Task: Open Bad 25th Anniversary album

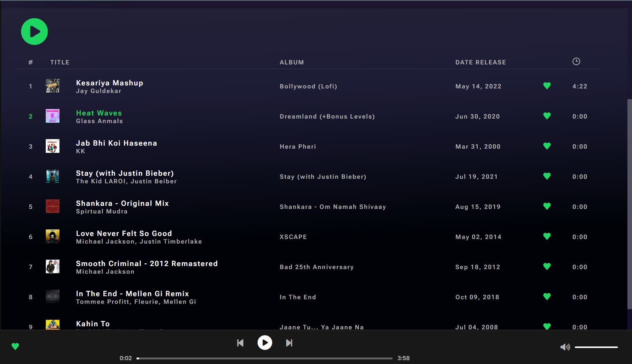Action: pos(317,267)
